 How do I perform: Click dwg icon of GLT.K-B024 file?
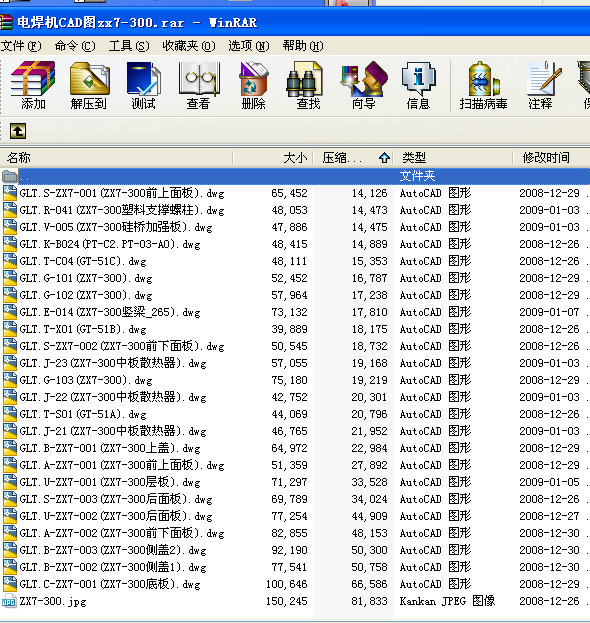click(x=10, y=244)
